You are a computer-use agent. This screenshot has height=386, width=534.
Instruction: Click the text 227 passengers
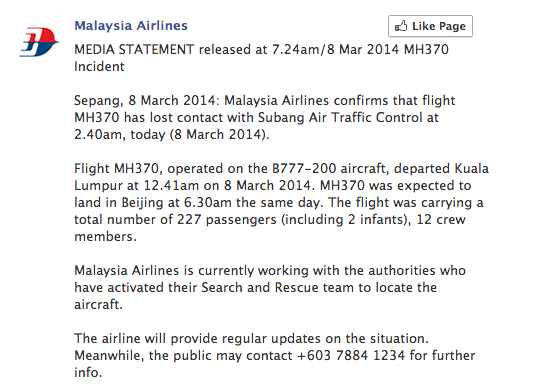point(226,220)
